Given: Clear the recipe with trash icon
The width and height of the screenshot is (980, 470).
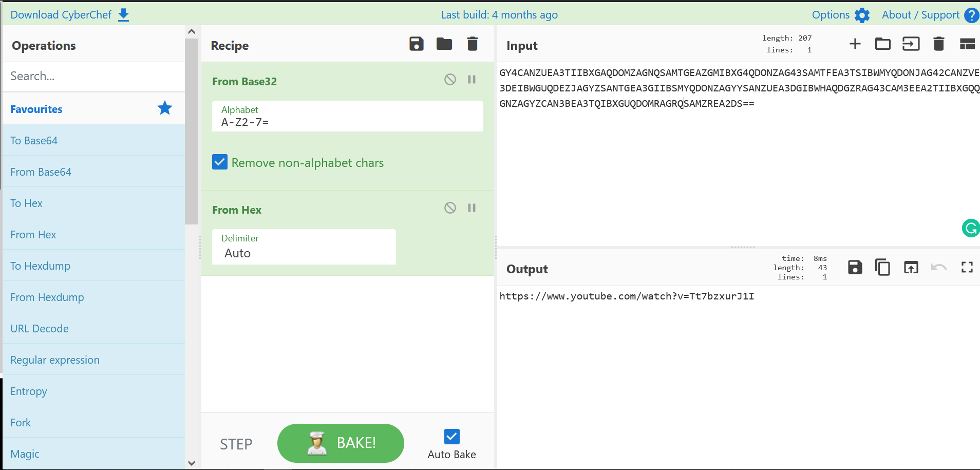Looking at the screenshot, I should [473, 44].
